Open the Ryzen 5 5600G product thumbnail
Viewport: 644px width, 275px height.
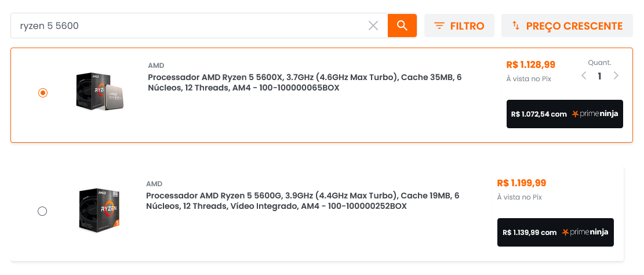click(99, 210)
